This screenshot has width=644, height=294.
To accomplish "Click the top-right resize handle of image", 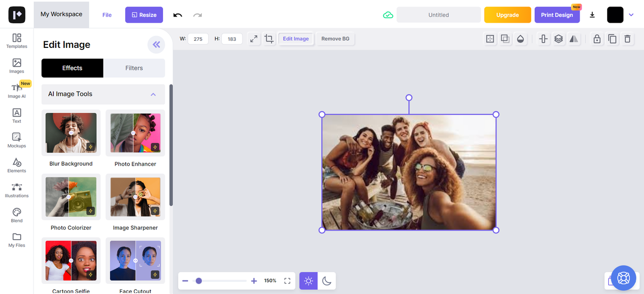I will 496,114.
